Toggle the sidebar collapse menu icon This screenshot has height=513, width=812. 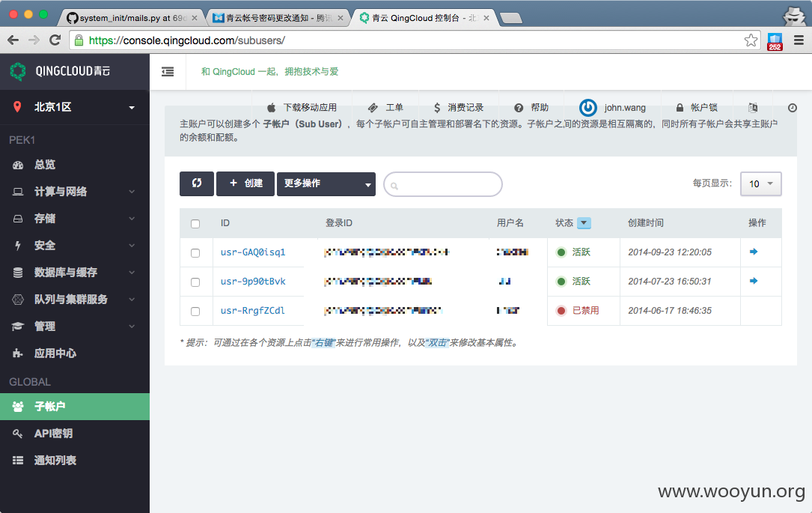[x=168, y=71]
